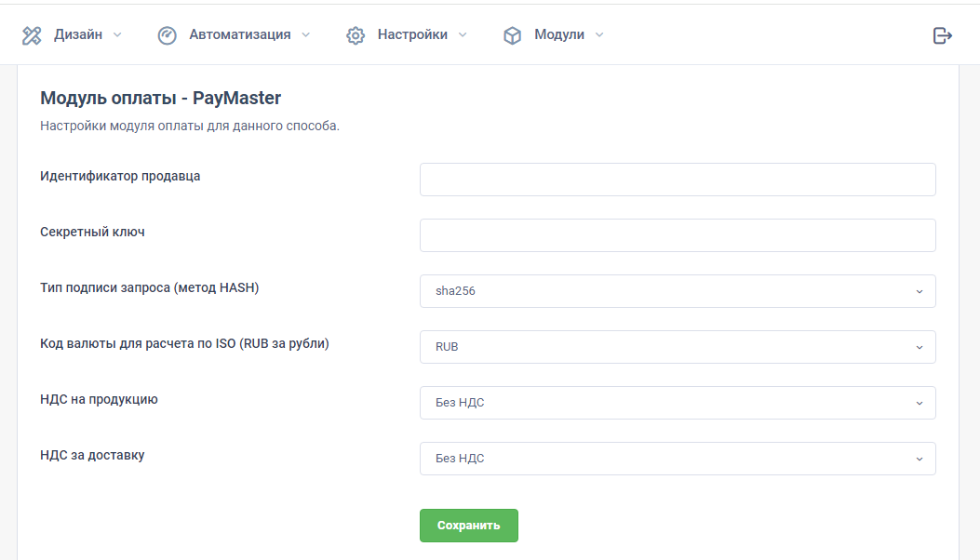Expand chevron next to Автоматизация

tap(305, 35)
